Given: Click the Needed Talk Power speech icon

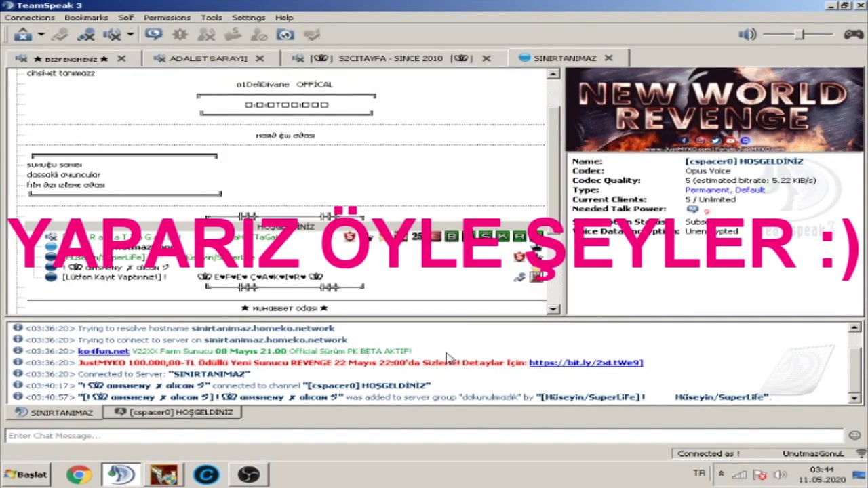Looking at the screenshot, I should click(x=692, y=209).
